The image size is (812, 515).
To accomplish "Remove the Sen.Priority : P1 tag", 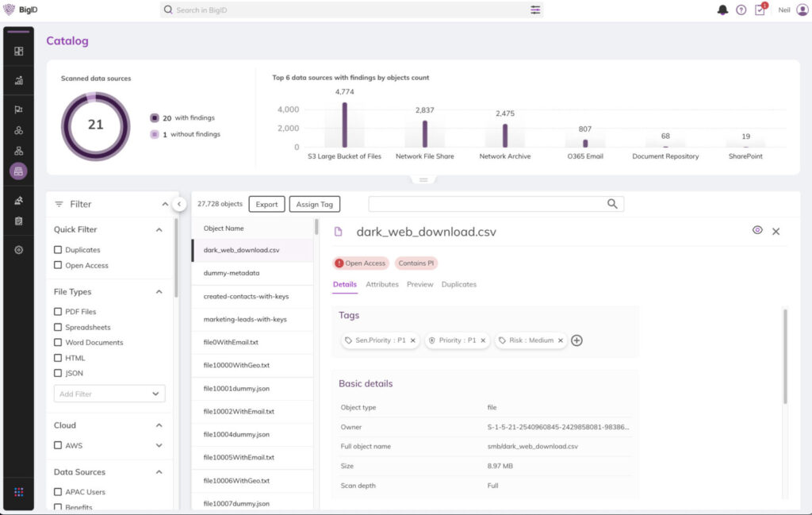I will pyautogui.click(x=412, y=340).
